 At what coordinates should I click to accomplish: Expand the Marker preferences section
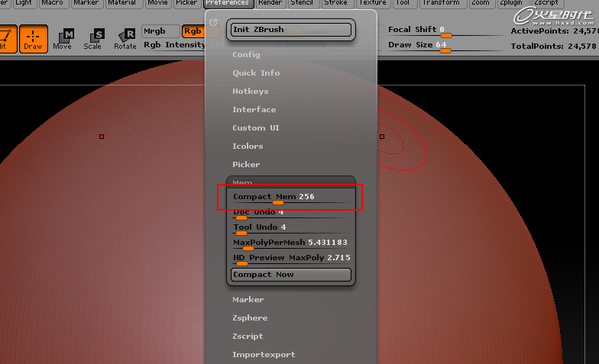click(248, 299)
